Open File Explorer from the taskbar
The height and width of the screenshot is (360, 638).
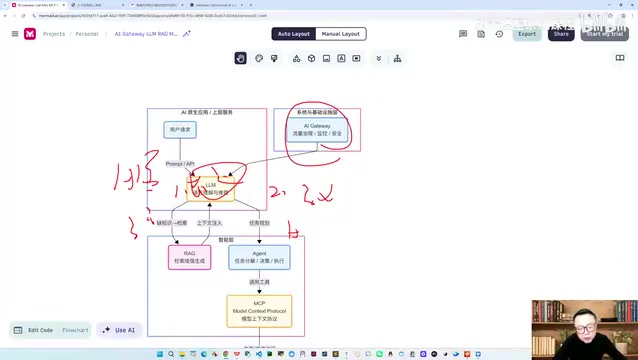tap(182, 354)
